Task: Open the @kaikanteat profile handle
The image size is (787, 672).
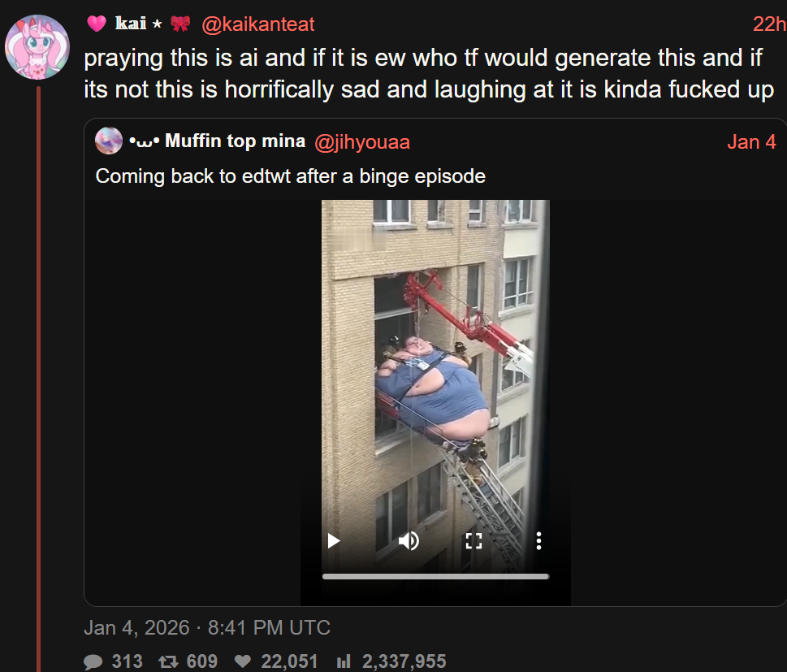Action: pyautogui.click(x=258, y=24)
